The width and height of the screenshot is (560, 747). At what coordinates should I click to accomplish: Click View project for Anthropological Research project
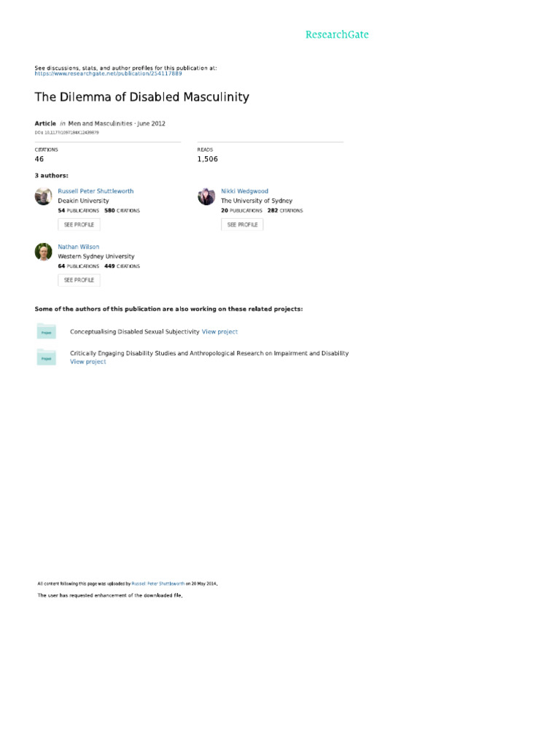[87, 362]
